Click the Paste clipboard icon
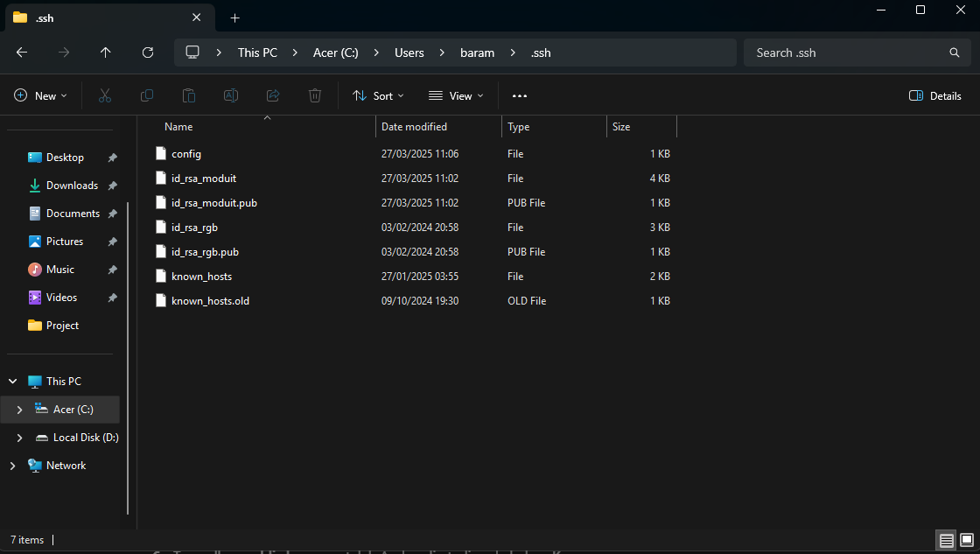Viewport: 980px width, 554px height. point(189,95)
